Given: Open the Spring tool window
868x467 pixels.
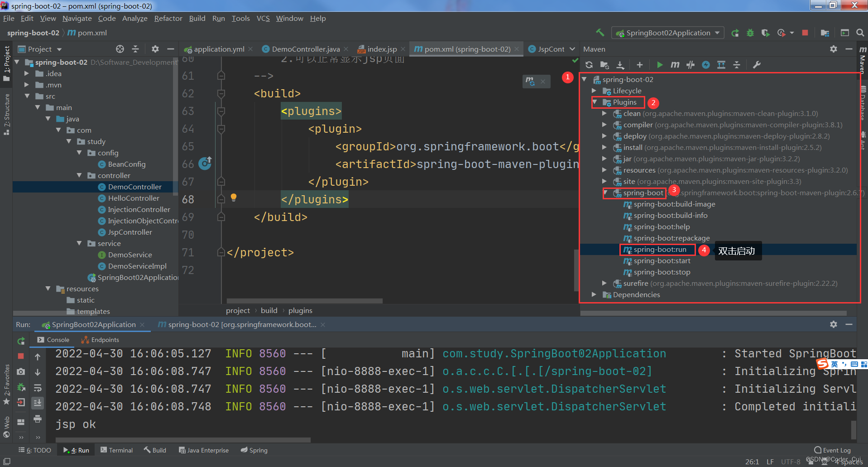Looking at the screenshot, I should tap(254, 450).
